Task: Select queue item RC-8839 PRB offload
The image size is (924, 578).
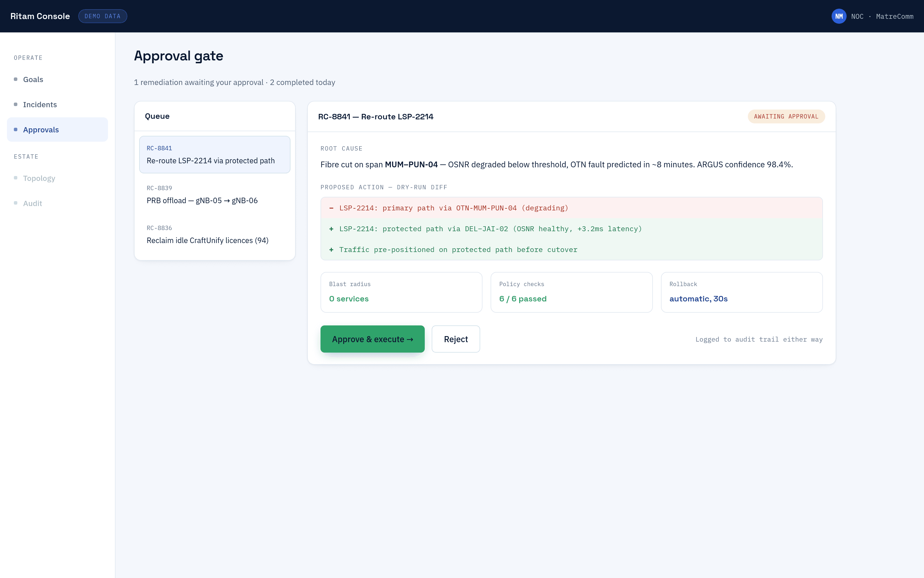Action: [215, 194]
